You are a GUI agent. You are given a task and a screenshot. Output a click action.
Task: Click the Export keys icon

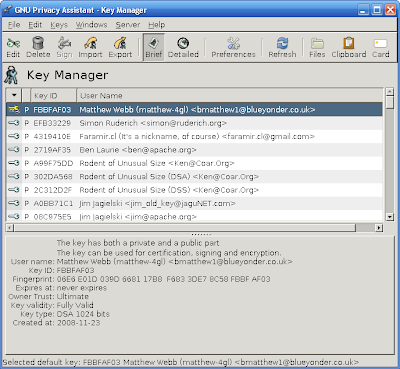(120, 47)
